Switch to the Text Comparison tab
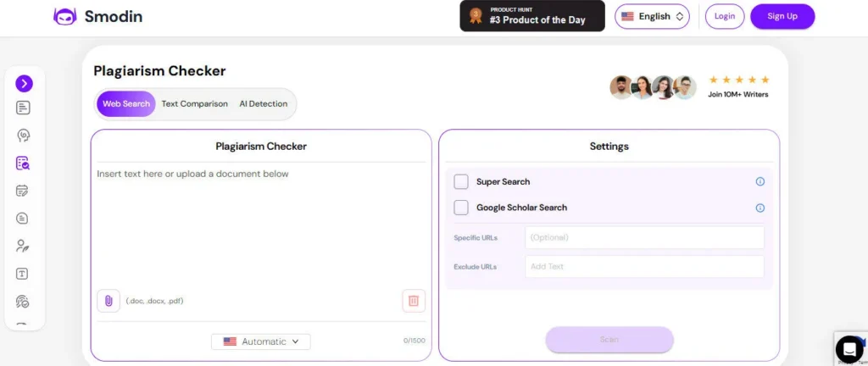Viewport: 868px width, 366px height. click(195, 104)
